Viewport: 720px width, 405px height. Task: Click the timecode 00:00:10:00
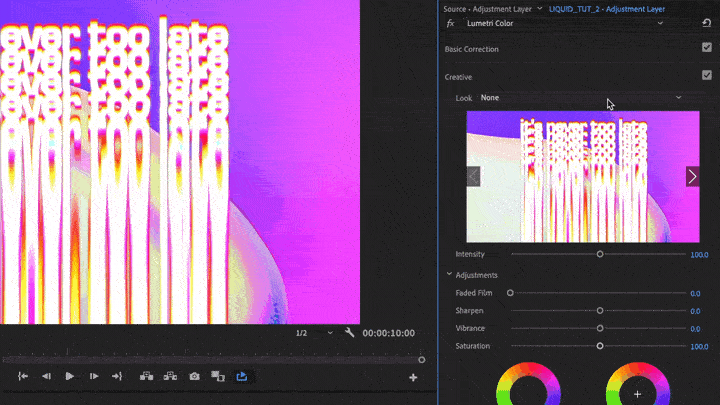(388, 333)
